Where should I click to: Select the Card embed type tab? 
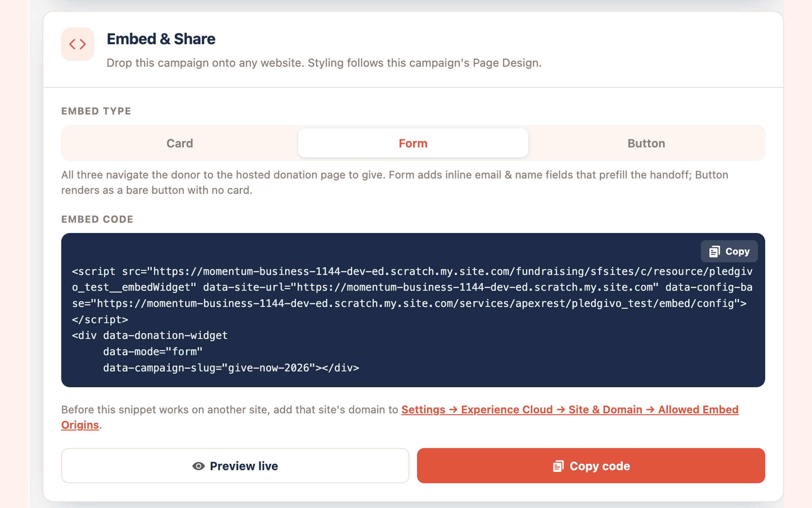(x=180, y=143)
